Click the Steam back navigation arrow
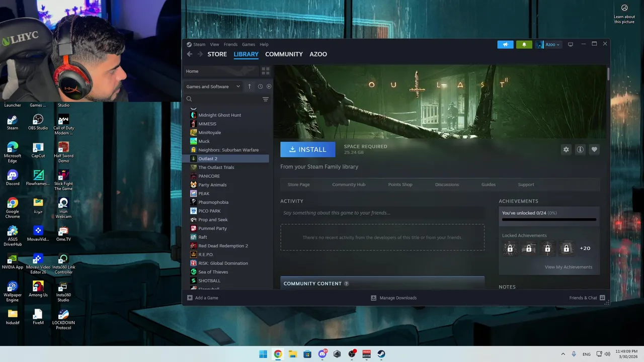Image resolution: width=644 pixels, height=362 pixels. [x=189, y=54]
